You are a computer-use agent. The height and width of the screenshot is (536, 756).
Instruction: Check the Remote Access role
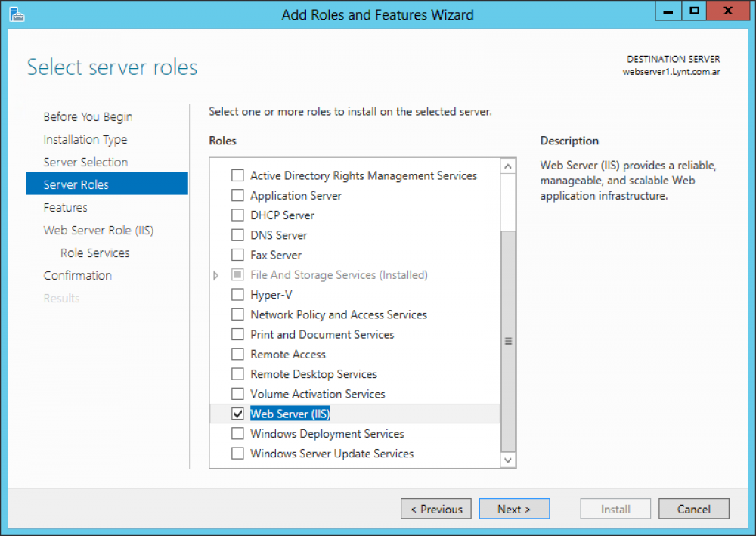237,354
